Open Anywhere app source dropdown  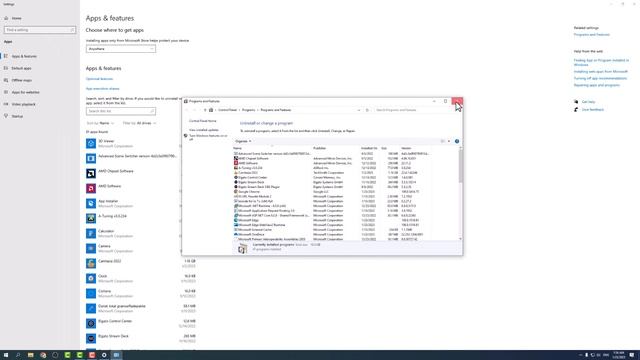121,49
